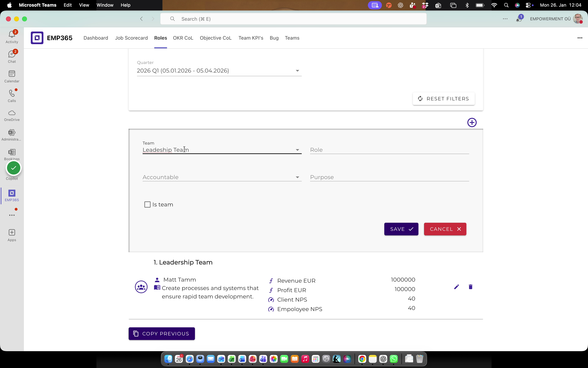This screenshot has width=588, height=368.
Task: Open Apps store in sidebar
Action: (12, 235)
